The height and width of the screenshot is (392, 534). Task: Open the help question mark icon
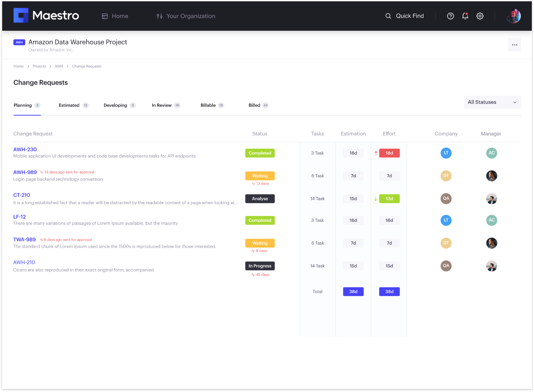pos(450,16)
